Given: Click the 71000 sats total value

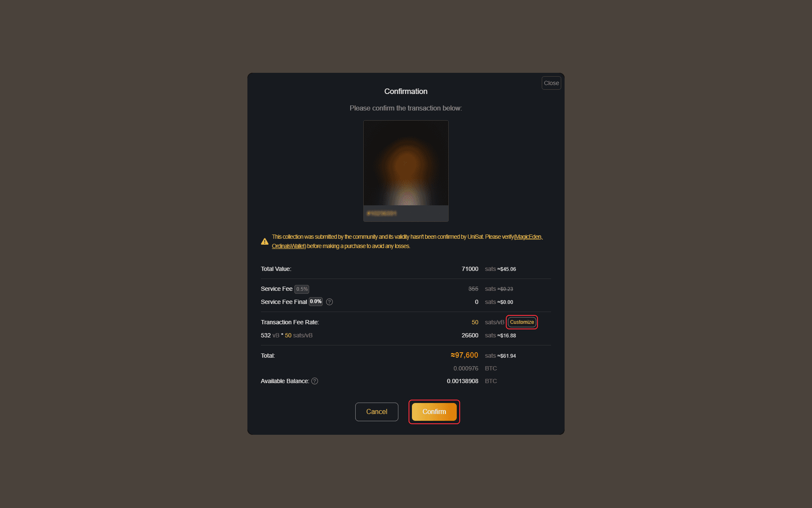Looking at the screenshot, I should 470,269.
